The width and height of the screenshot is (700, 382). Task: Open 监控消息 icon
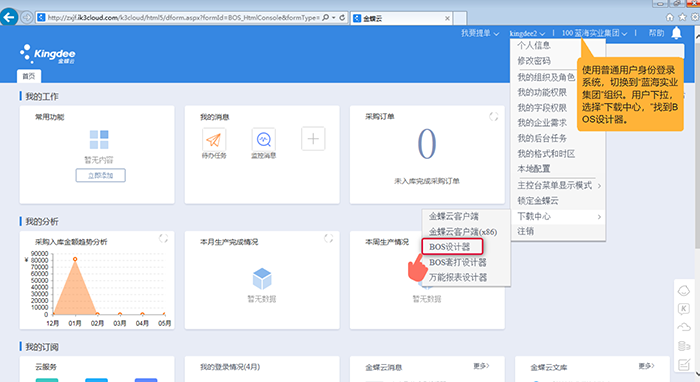[x=263, y=140]
